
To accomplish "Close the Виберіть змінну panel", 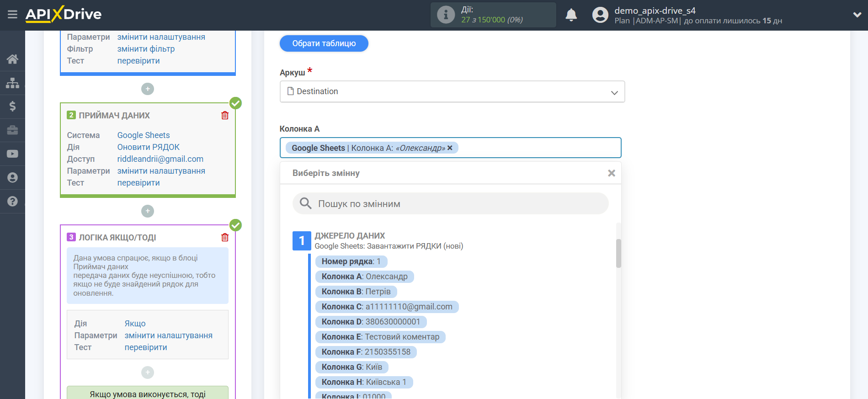I will coord(611,173).
